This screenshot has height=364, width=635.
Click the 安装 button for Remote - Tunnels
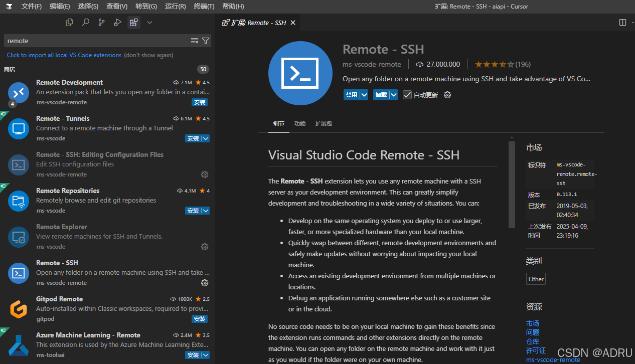pos(193,138)
